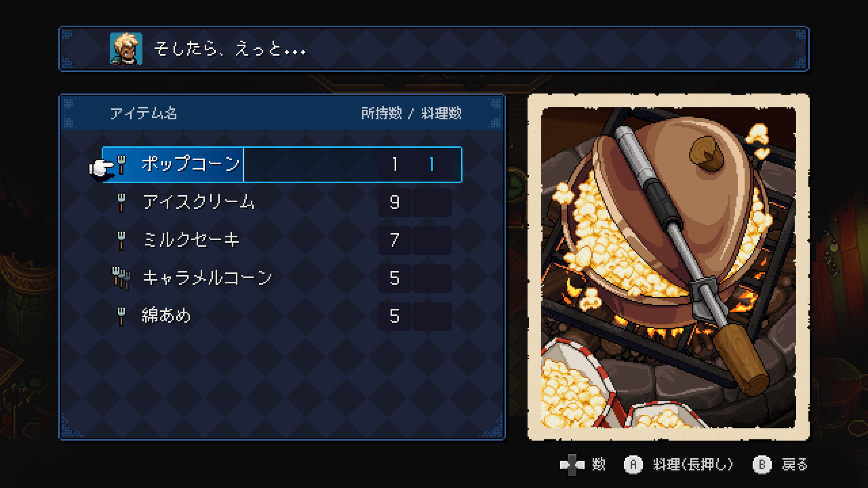This screenshot has width=868, height=488.
Task: Click the triple fork icon beside キャラメルコーン
Action: coord(121,278)
